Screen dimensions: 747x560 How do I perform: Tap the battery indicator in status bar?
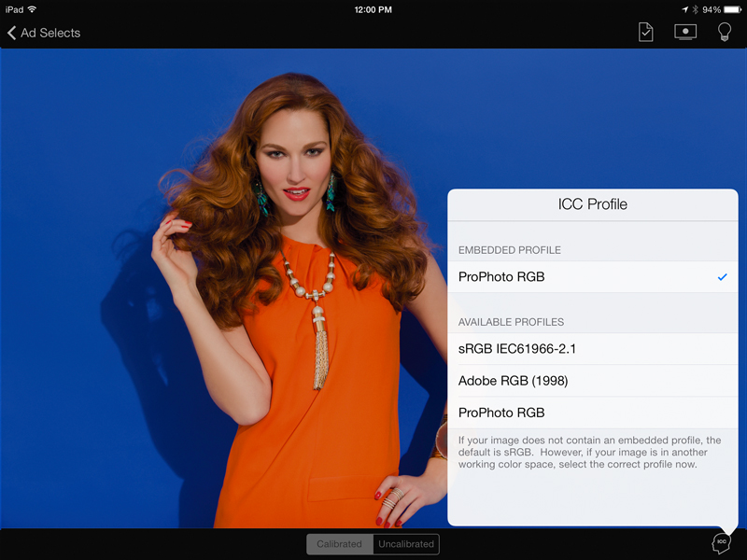pyautogui.click(x=732, y=9)
